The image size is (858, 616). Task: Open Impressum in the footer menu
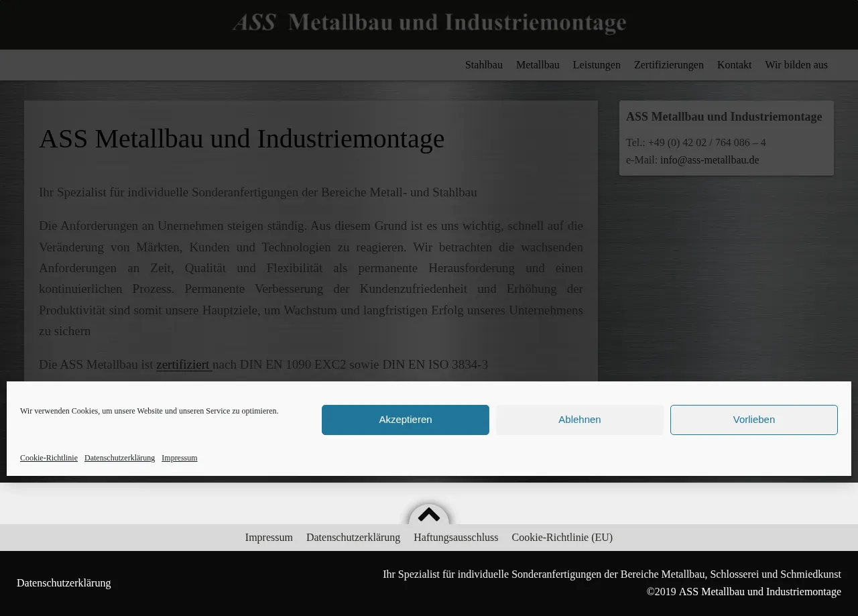click(269, 538)
